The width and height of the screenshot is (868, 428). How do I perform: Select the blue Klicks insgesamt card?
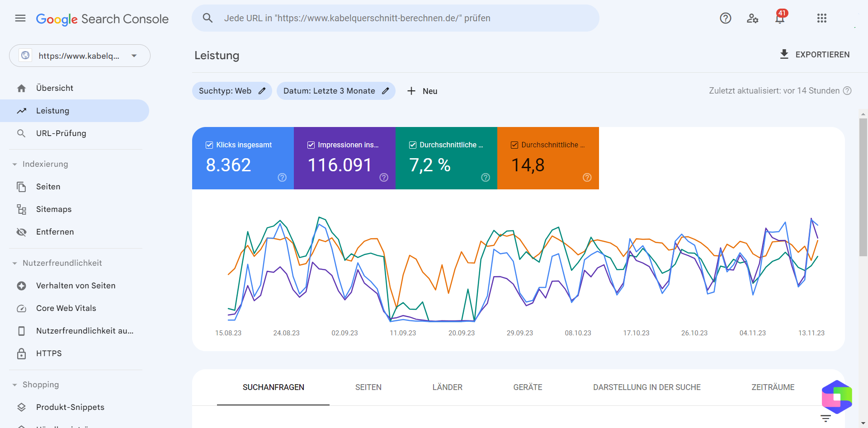[243, 158]
